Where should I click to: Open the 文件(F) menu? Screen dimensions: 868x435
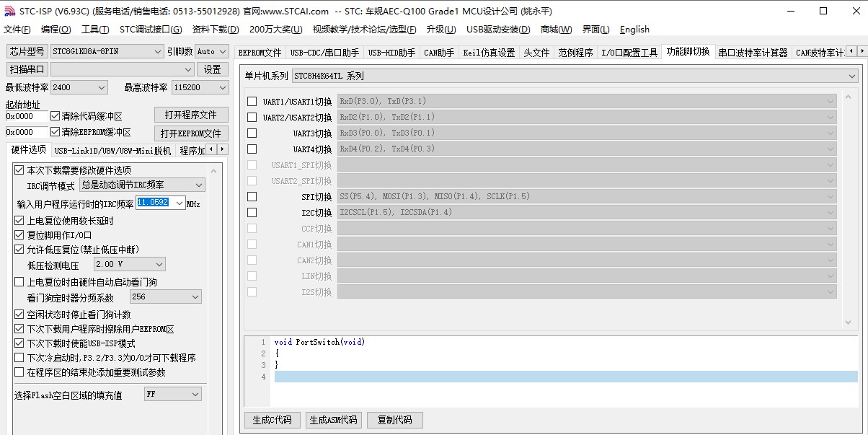[x=17, y=30]
